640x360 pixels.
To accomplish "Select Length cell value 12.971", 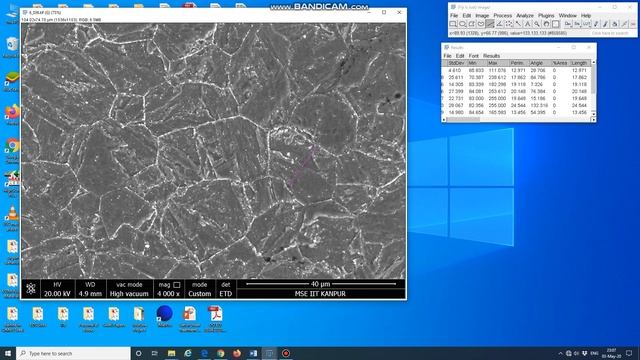I will (x=579, y=71).
